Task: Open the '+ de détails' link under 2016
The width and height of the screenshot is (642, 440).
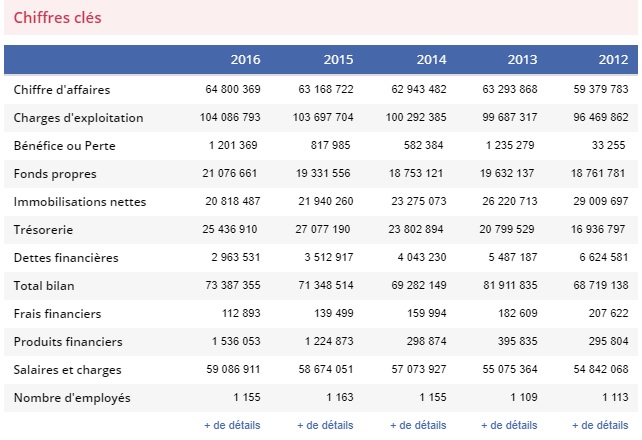Action: (232, 425)
